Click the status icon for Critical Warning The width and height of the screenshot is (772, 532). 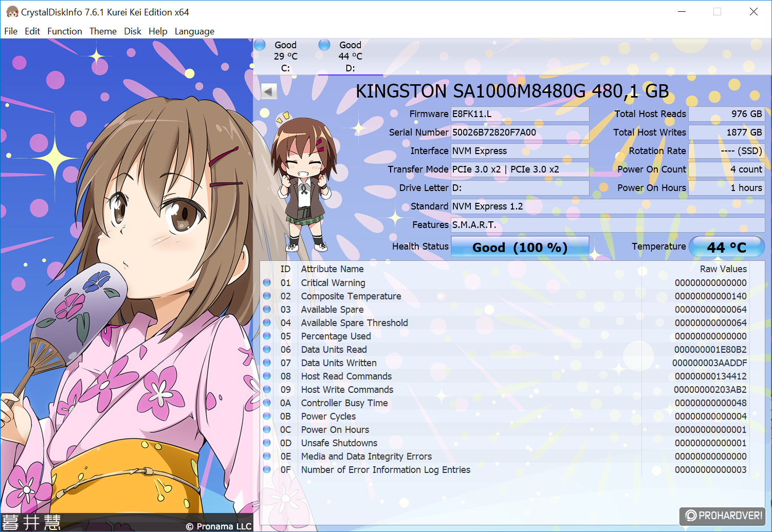[267, 282]
